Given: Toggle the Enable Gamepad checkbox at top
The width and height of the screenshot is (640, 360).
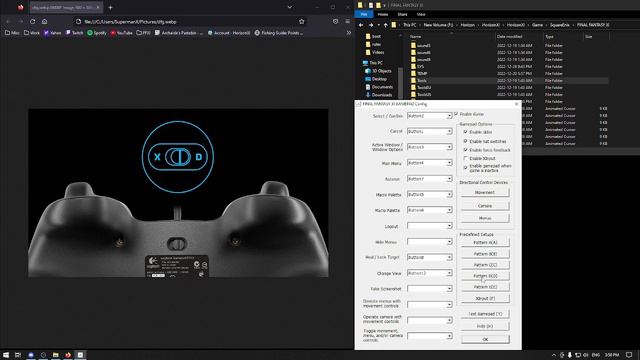Looking at the screenshot, I should [456, 114].
